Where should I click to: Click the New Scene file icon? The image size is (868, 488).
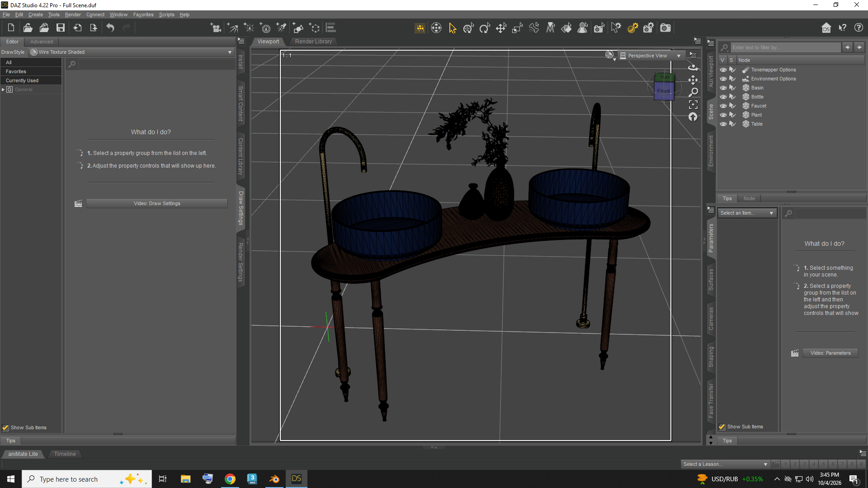coord(11,28)
